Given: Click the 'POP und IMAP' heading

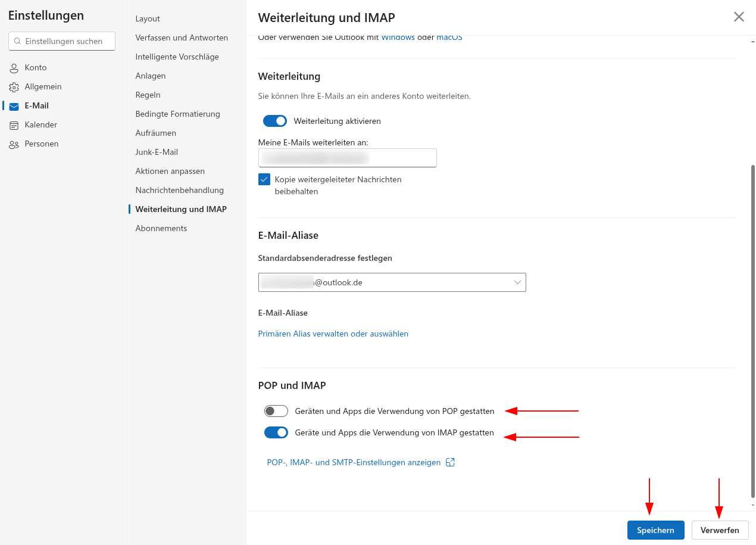Looking at the screenshot, I should coord(292,385).
